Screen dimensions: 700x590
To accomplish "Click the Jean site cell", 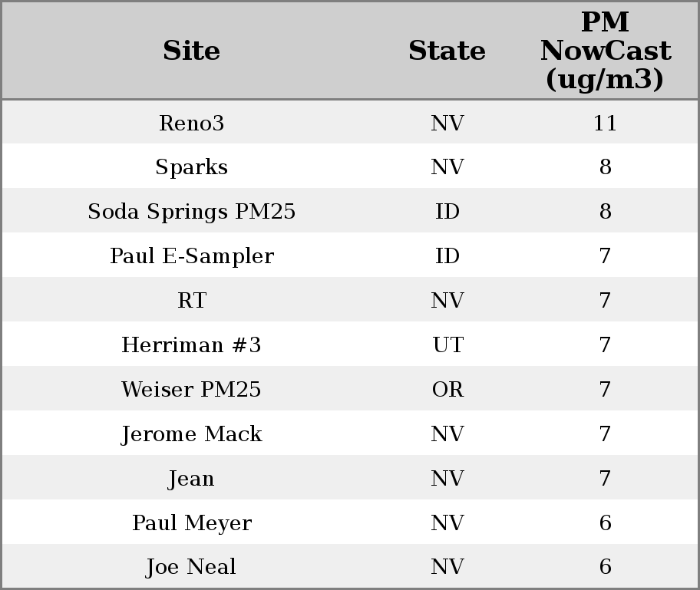I will coord(192,479).
